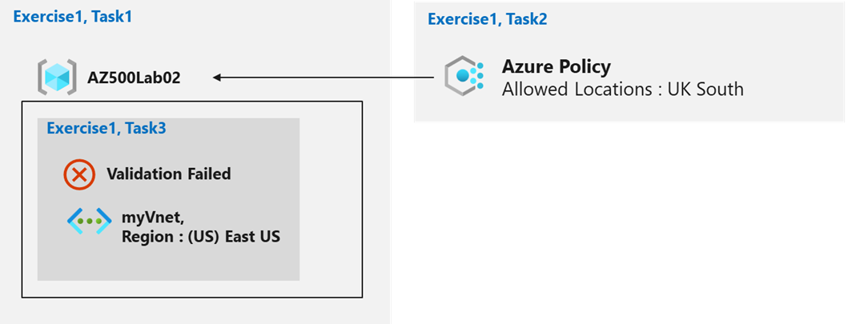Open the Exercise1, Task2 heading

[x=488, y=19]
